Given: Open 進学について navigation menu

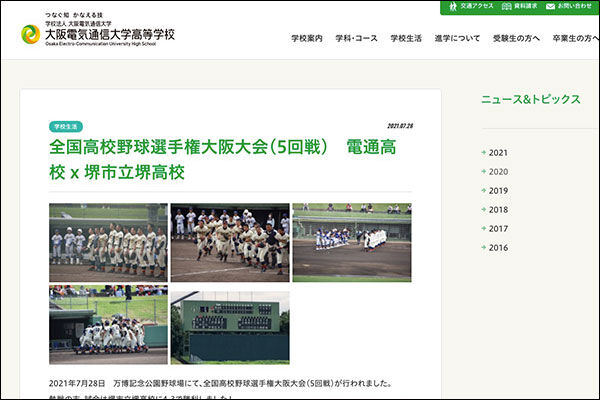Looking at the screenshot, I should pos(457,38).
